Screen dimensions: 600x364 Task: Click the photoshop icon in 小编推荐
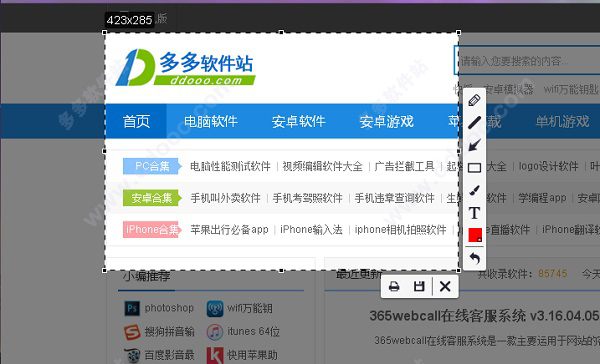coord(132,308)
